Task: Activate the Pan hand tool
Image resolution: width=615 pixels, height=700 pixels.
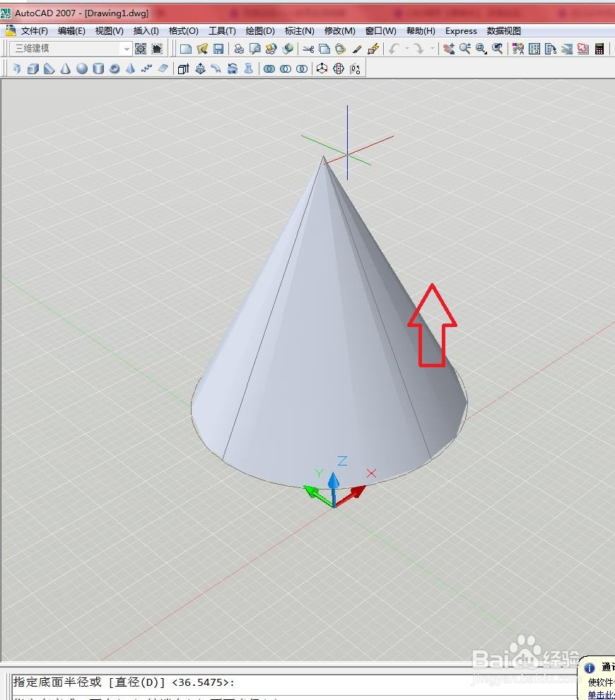Action: pos(449,49)
